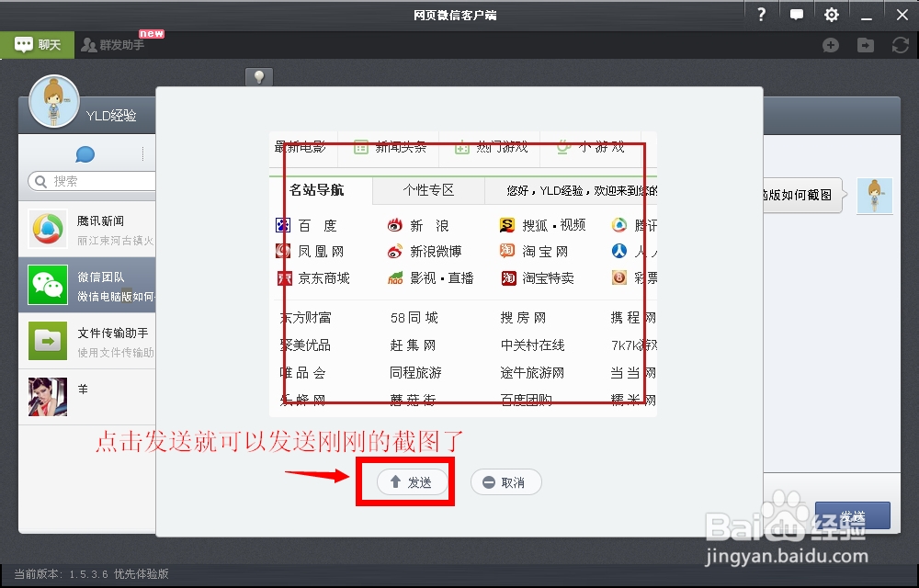Screen dimensions: 919x588
Task: Open the 微信团队 WeChat Team conversation
Action: [x=47, y=285]
